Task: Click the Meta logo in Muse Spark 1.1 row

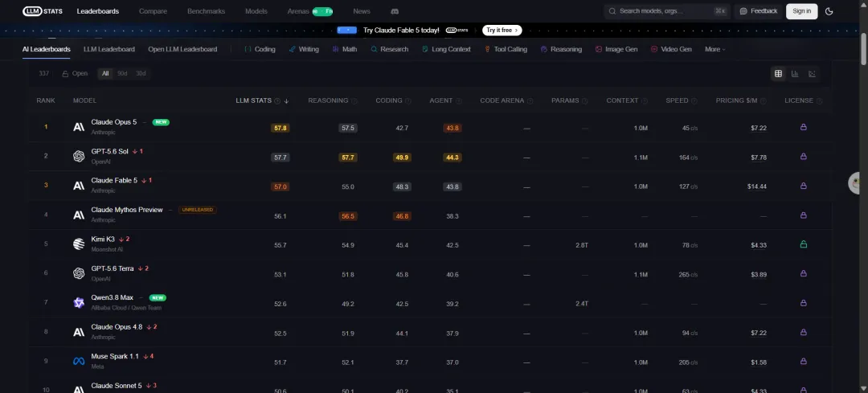Action: click(x=79, y=362)
